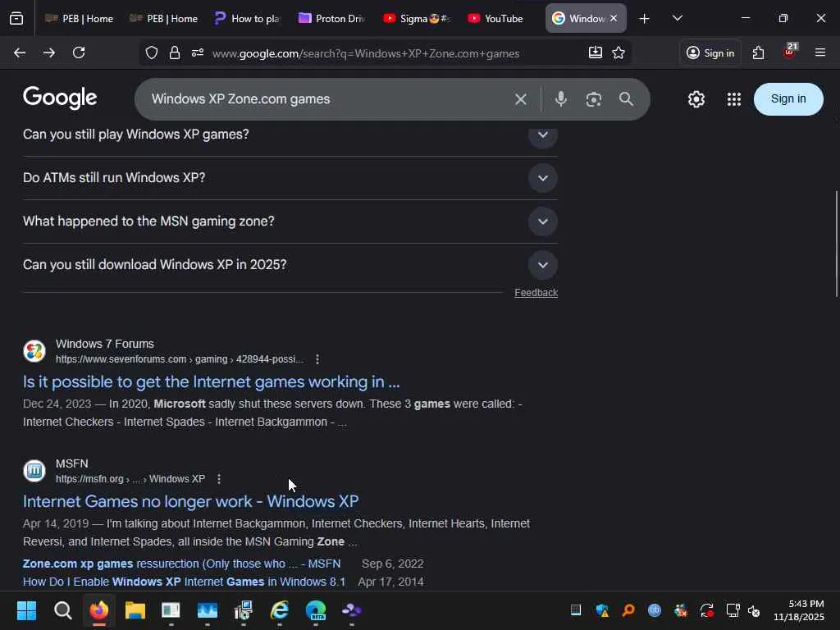
Task: Switch to the Sigma YouTube tab
Action: [417, 19]
